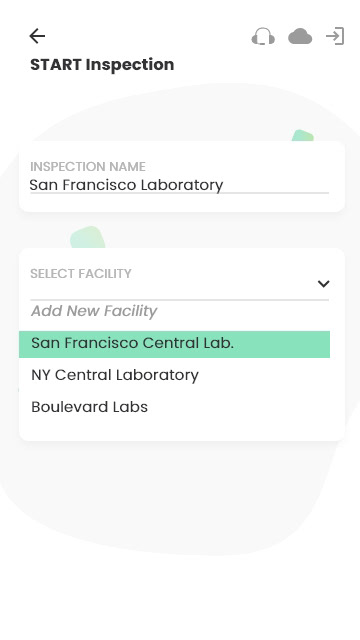Open the Select Facility combo box
The height and width of the screenshot is (640, 360).
click(180, 283)
